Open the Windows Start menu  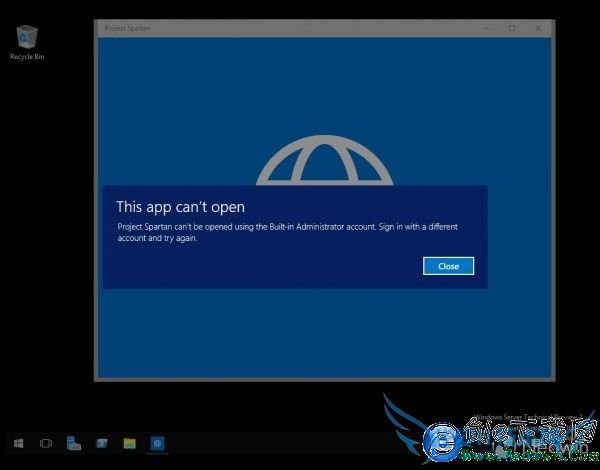[x=18, y=443]
